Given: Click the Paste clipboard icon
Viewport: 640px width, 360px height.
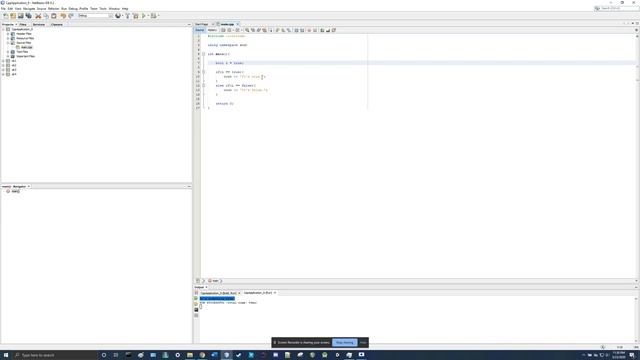Looking at the screenshot, I should (x=53, y=16).
